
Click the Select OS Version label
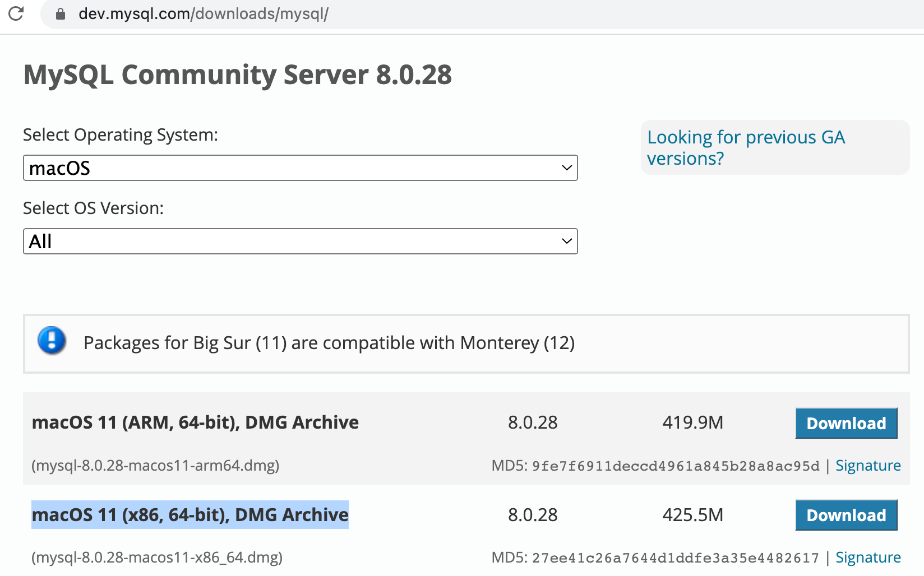[x=94, y=208]
